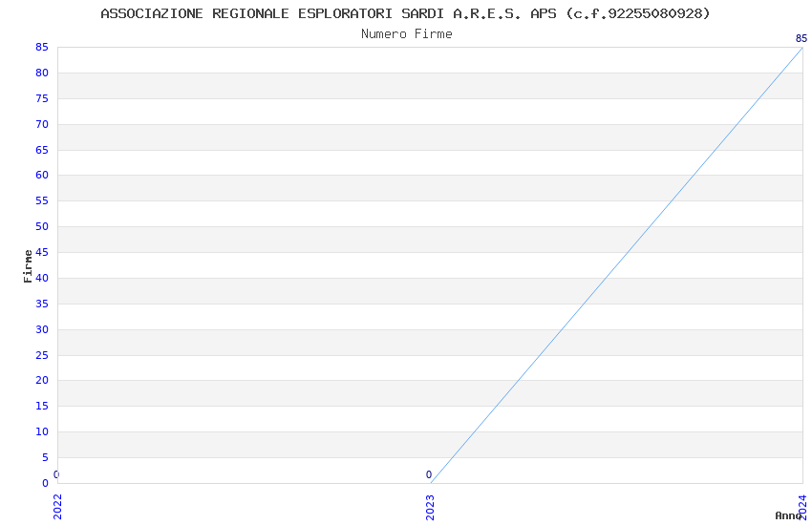
Task: Click the y-axis tick value 75
Action: 42,98
